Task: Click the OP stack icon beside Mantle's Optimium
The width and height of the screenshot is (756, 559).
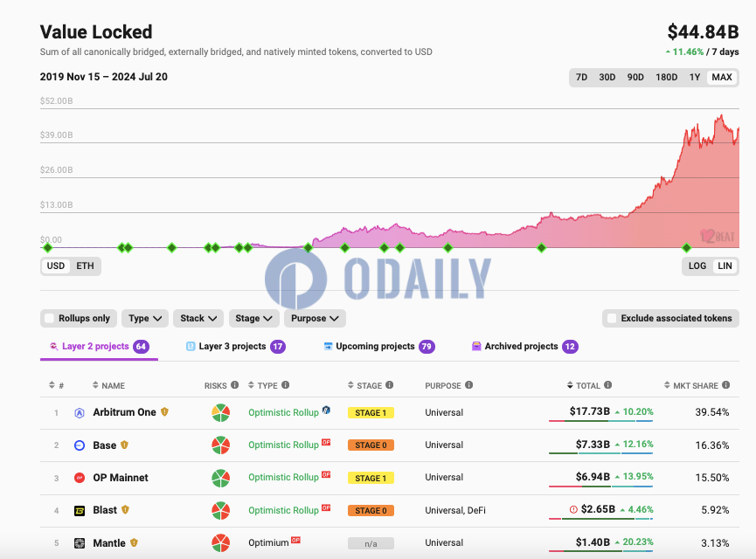Action: pyautogui.click(x=296, y=540)
